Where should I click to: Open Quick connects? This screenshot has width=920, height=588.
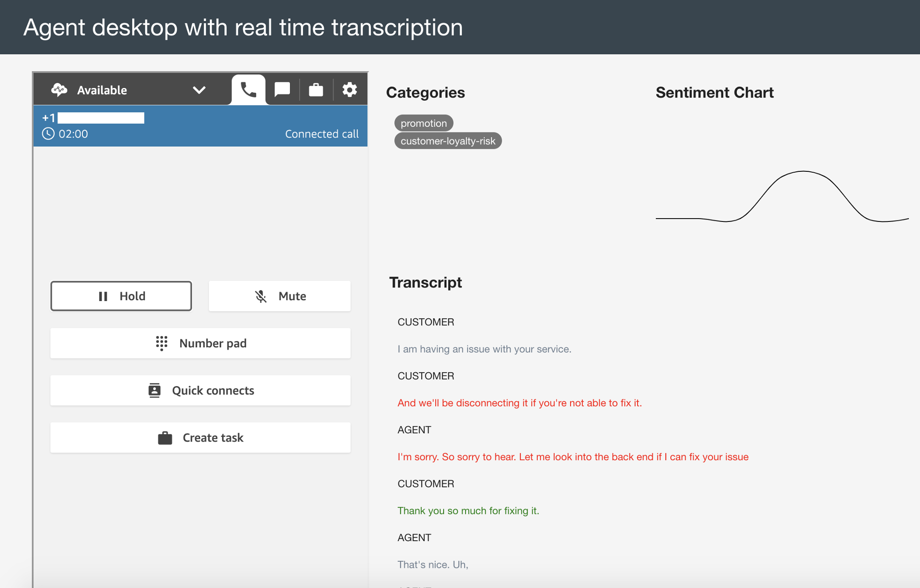[x=200, y=390]
